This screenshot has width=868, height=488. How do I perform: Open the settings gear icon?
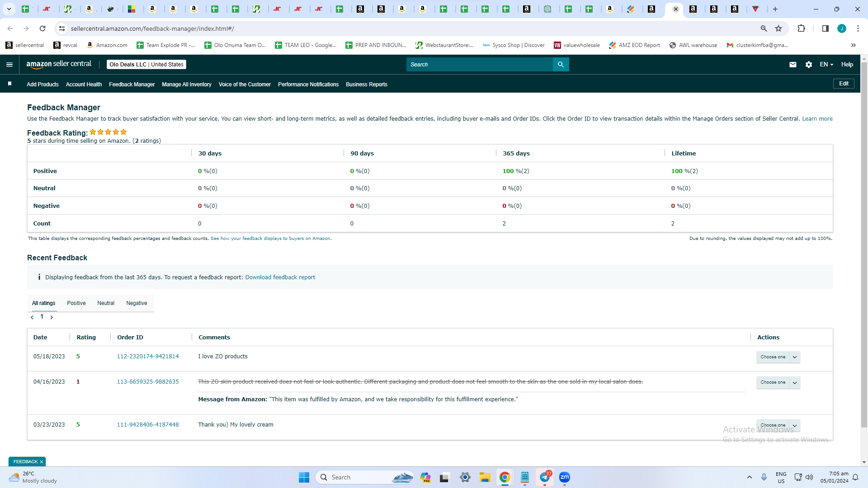[x=808, y=65]
